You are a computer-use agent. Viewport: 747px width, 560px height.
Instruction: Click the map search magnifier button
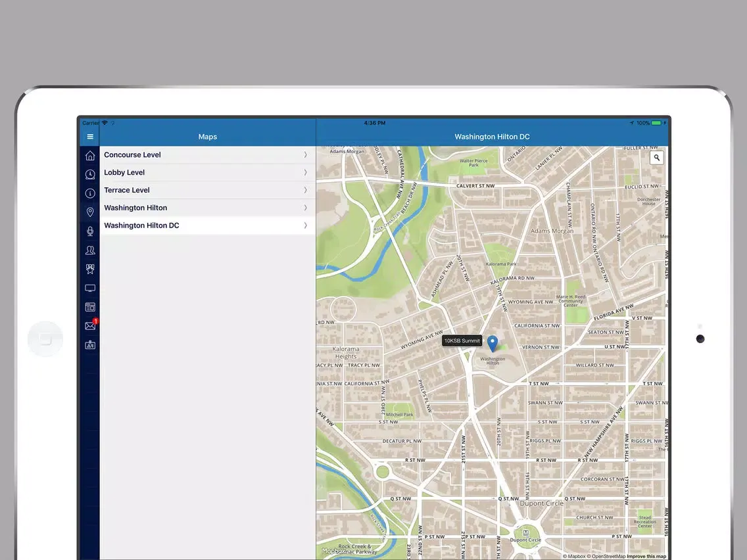[x=656, y=158]
